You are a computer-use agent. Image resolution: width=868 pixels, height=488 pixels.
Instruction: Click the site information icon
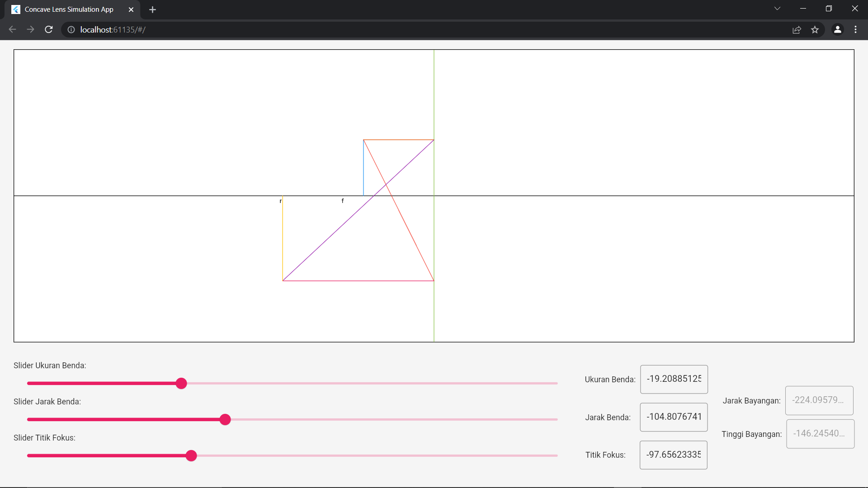click(x=71, y=29)
